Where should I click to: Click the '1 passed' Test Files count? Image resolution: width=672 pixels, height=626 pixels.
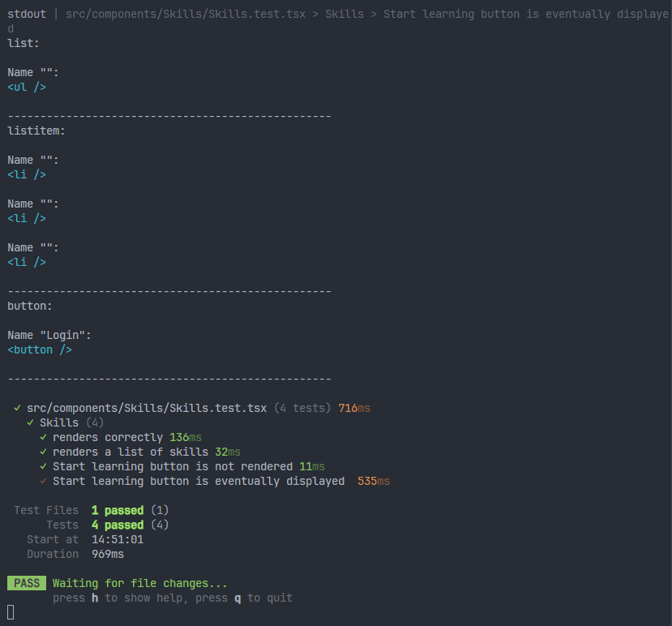(118, 510)
